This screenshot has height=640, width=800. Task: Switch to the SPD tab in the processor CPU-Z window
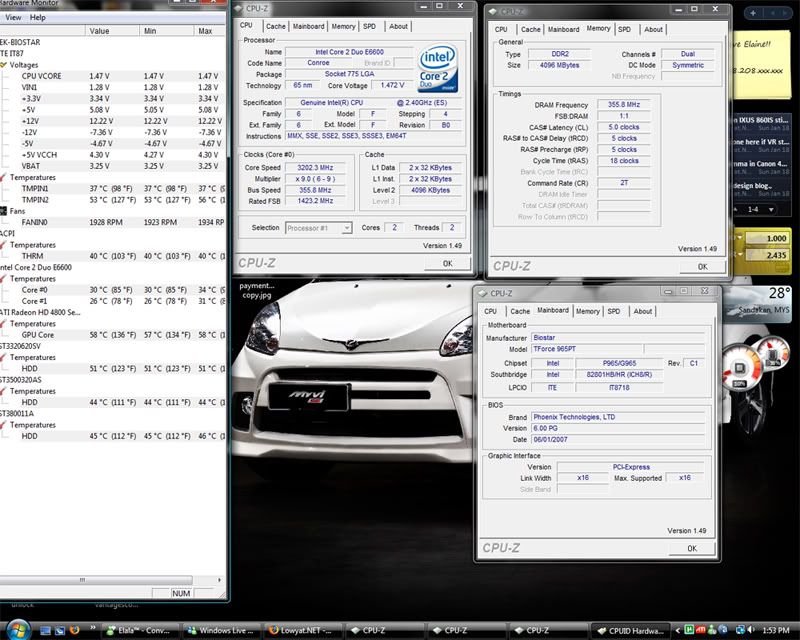pos(371,26)
